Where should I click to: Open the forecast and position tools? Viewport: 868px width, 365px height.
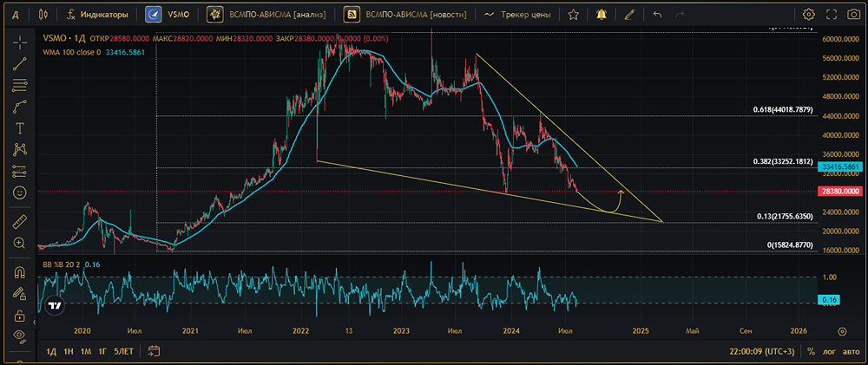coord(20,172)
